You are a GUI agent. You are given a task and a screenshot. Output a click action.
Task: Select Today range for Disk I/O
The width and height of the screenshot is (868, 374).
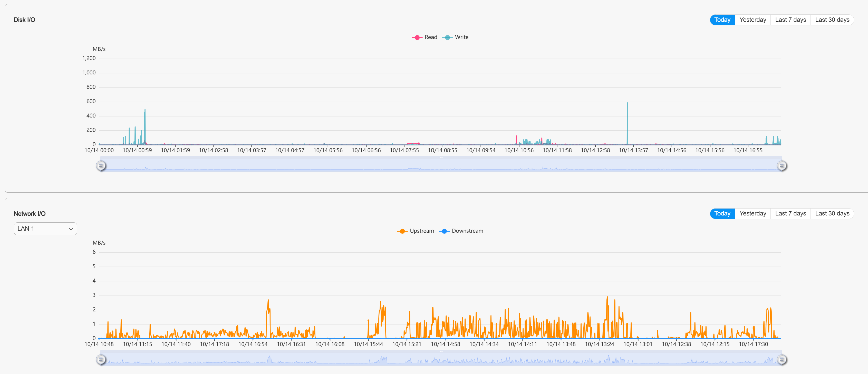(722, 20)
